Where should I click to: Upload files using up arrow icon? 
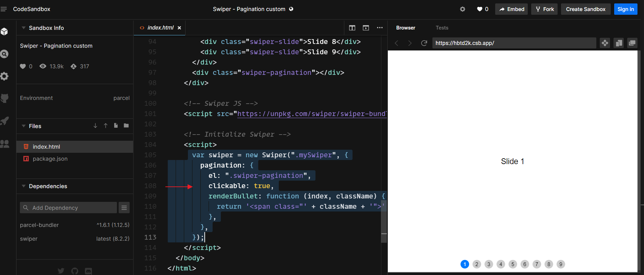coord(106,126)
